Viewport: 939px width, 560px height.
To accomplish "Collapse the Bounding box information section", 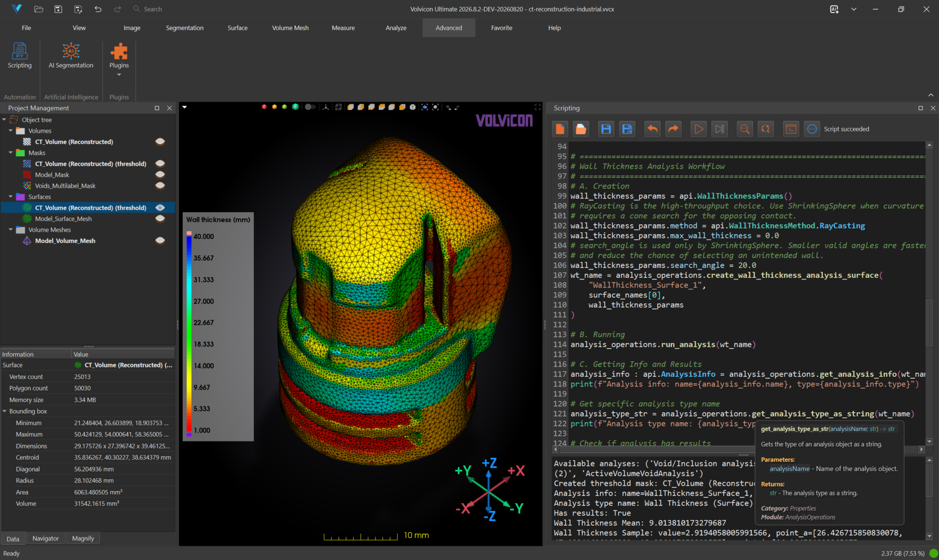I will (x=4, y=411).
